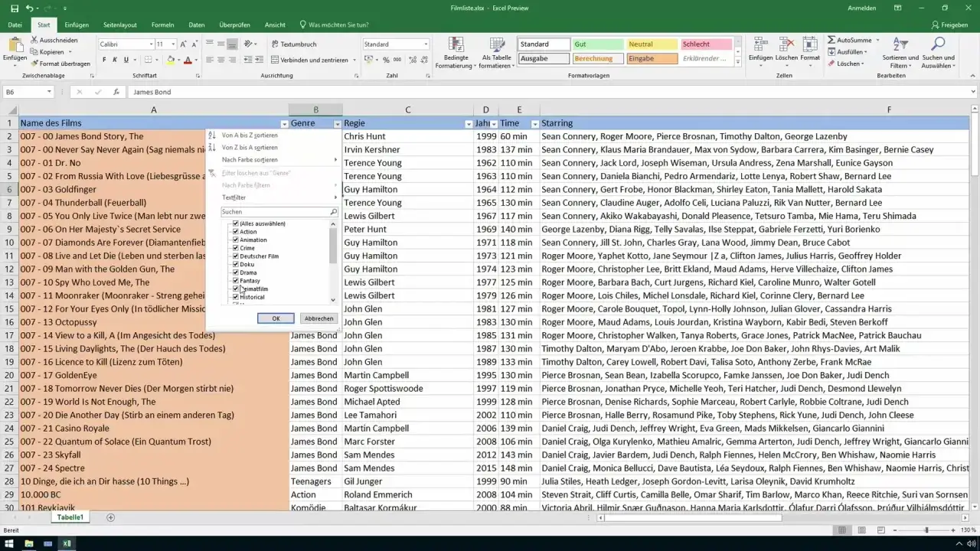Confirm filter with OK button
Viewport: 980px width, 551px height.
[x=276, y=318]
